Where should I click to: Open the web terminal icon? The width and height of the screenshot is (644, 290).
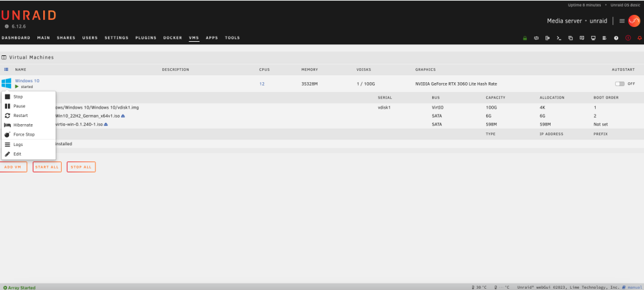coord(559,38)
